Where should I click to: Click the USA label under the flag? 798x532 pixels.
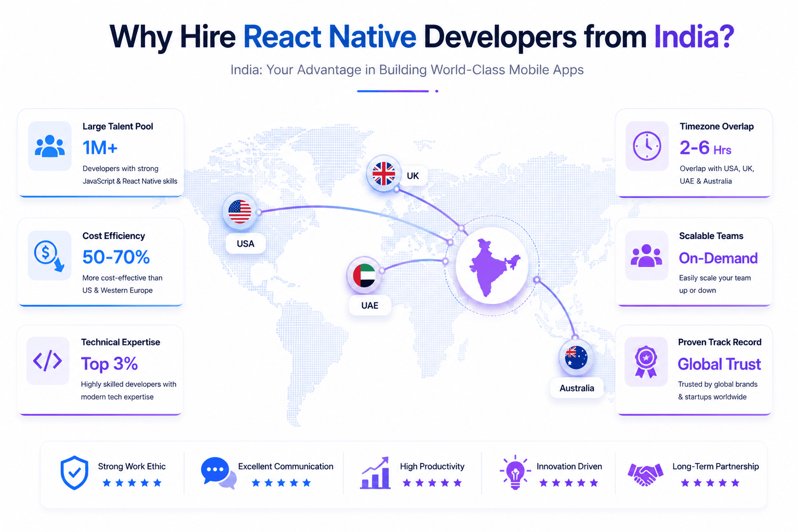(x=246, y=244)
